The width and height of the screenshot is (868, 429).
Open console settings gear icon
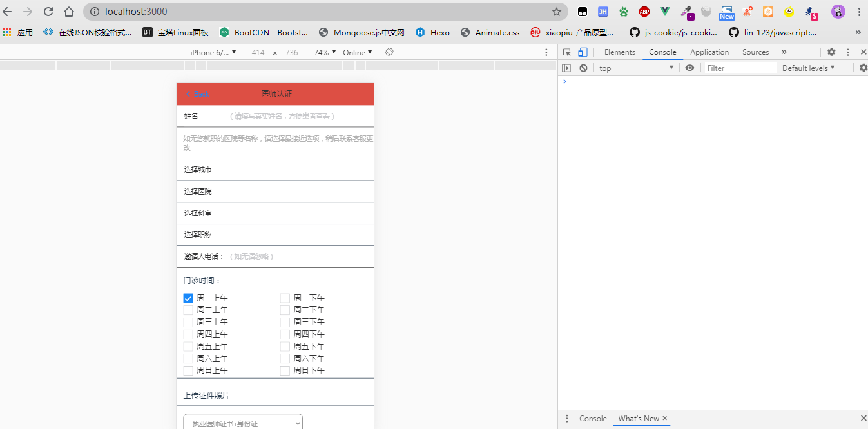coord(863,68)
